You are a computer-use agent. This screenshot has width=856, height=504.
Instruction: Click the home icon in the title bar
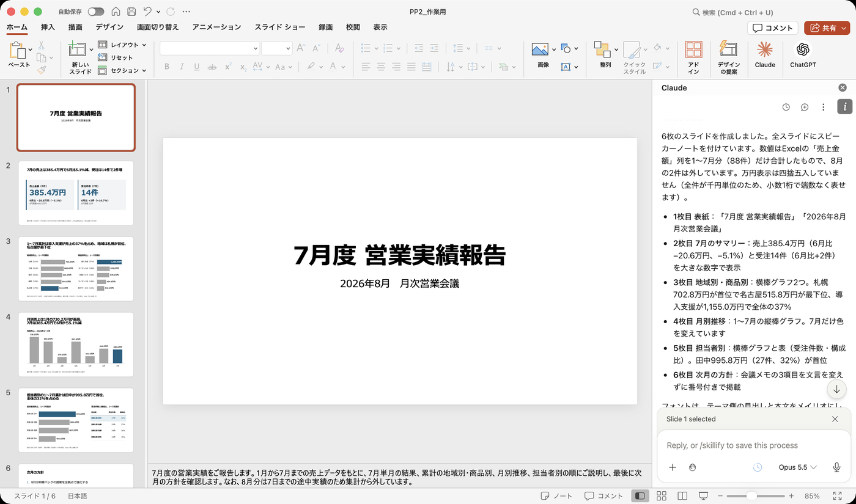[116, 12]
